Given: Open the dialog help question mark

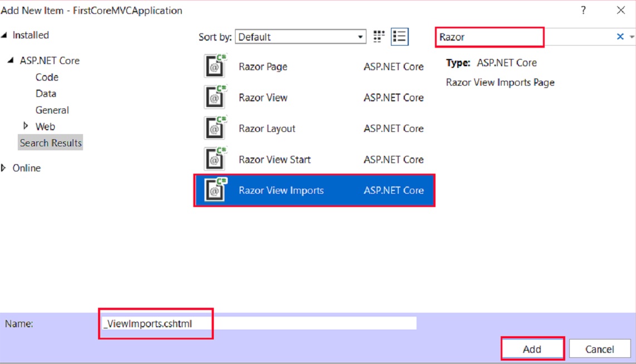Looking at the screenshot, I should [583, 10].
